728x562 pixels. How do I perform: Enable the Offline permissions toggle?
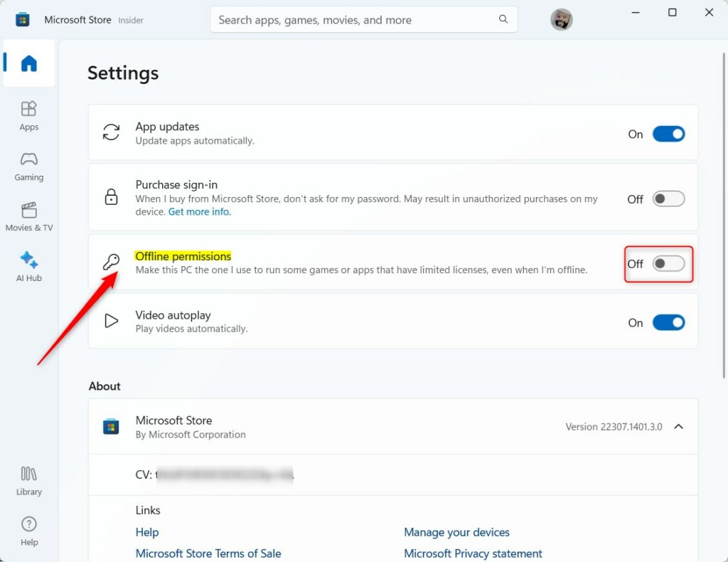[x=668, y=264]
